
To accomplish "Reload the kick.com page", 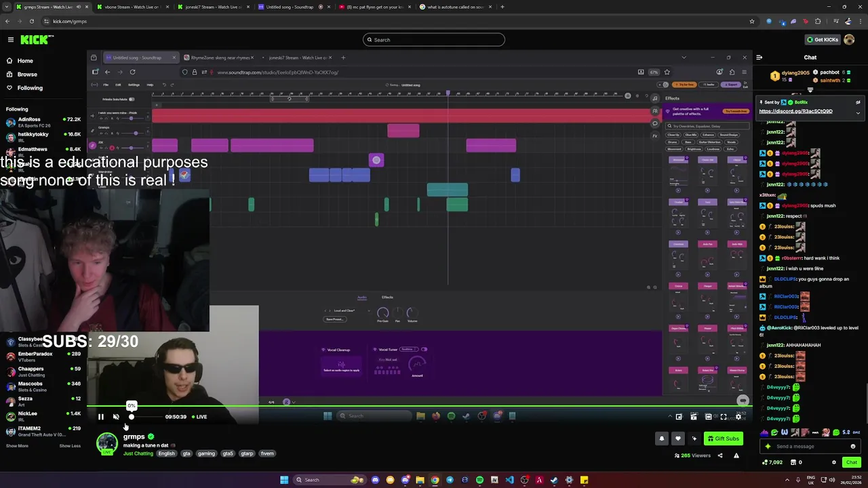I will coord(32,21).
